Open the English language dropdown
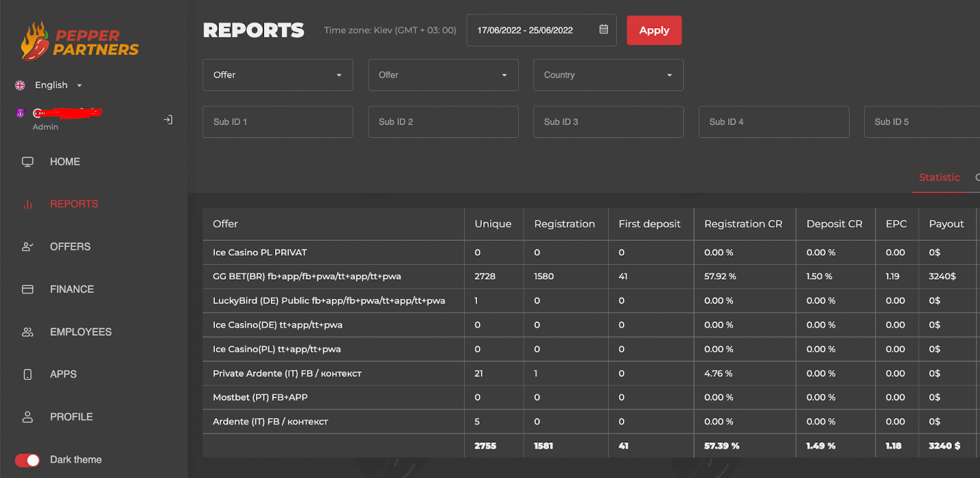980x478 pixels. click(58, 85)
